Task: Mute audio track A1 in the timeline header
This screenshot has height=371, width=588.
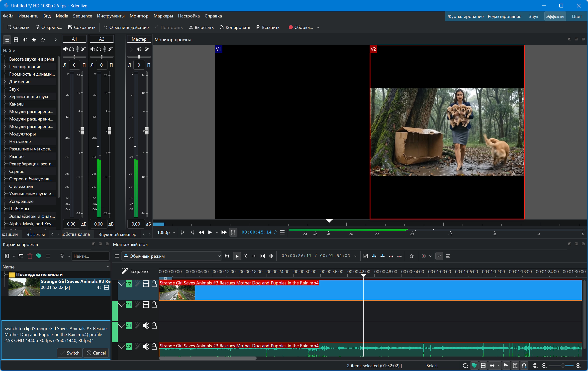Action: [x=146, y=326]
